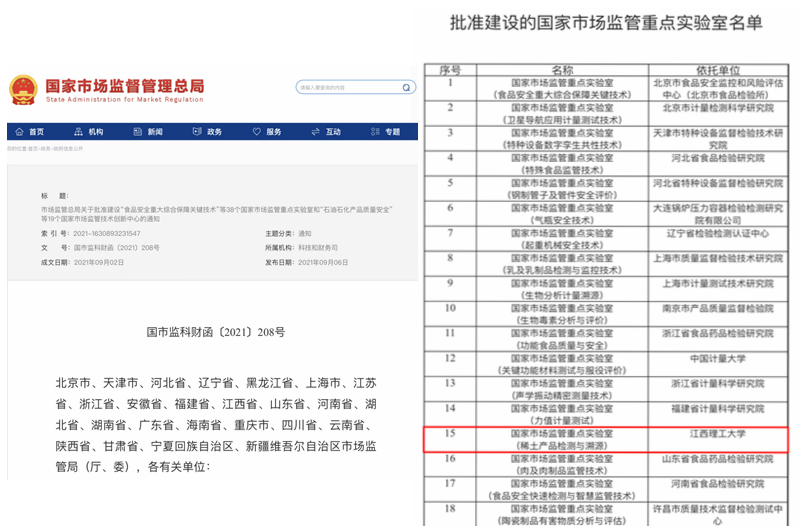This screenshot has width=800, height=532.
Task: Click the national emblem logo
Action: [x=23, y=90]
